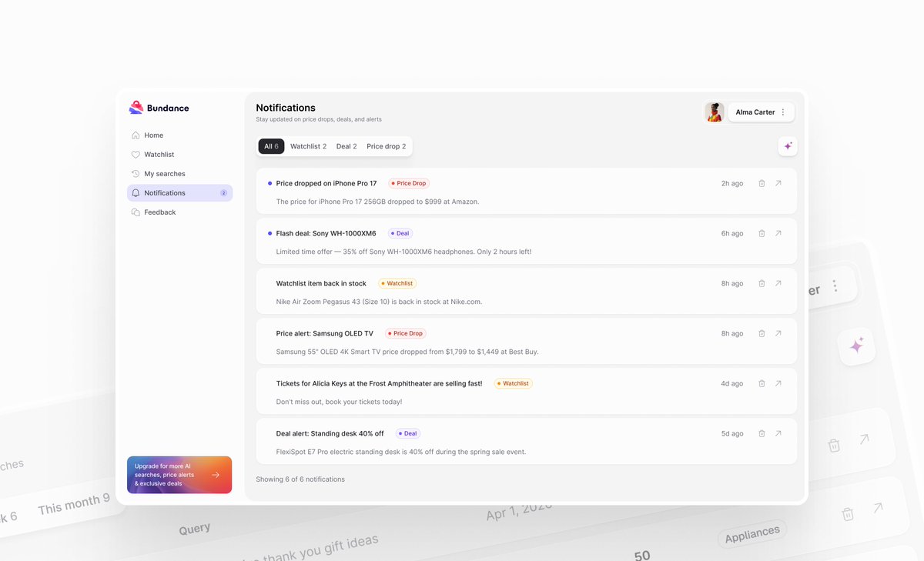The image size is (924, 561).
Task: Click the '4d ago' timestamp
Action: 732,383
